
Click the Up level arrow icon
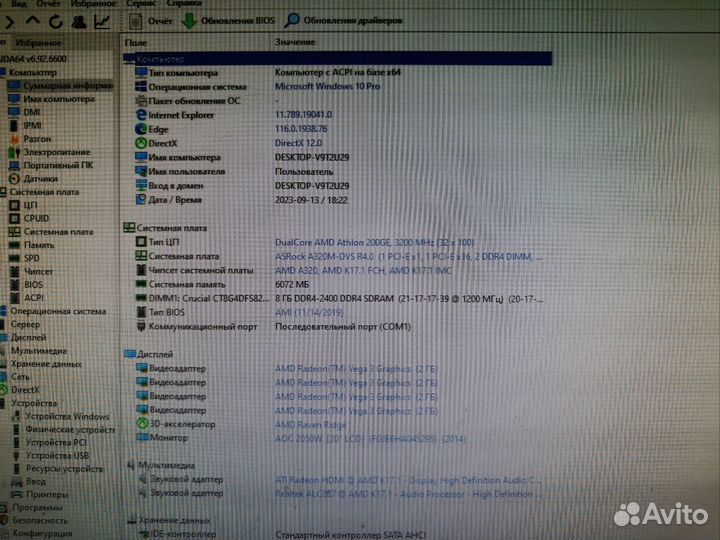click(33, 21)
